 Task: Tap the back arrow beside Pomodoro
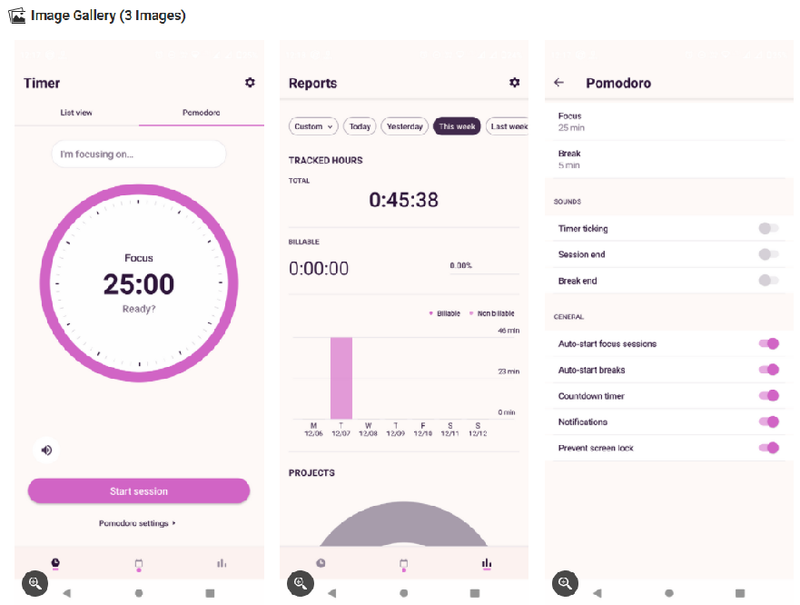click(559, 82)
